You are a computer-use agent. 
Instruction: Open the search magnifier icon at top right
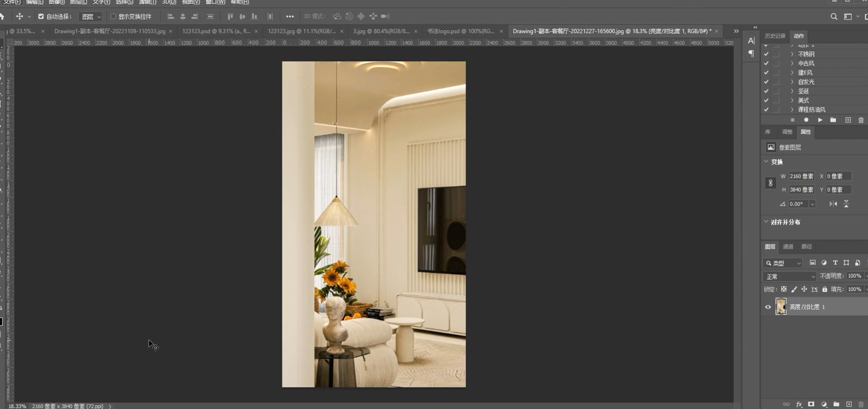(x=834, y=16)
